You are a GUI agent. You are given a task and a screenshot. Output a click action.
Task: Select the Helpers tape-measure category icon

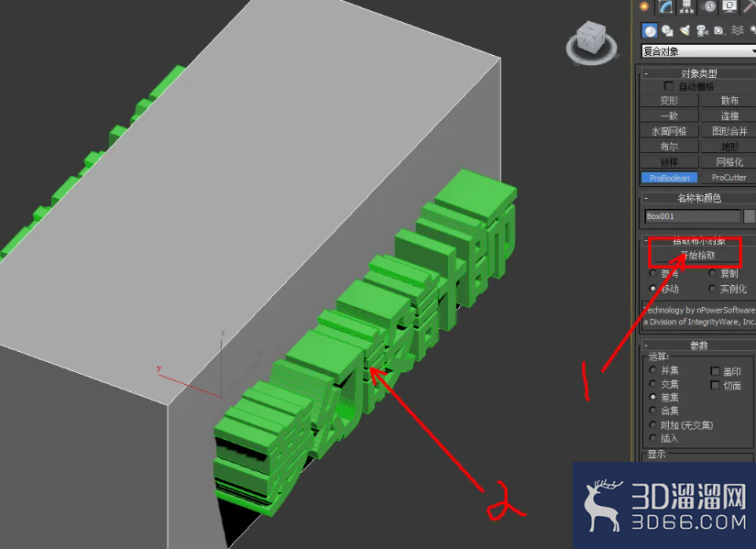(x=719, y=31)
